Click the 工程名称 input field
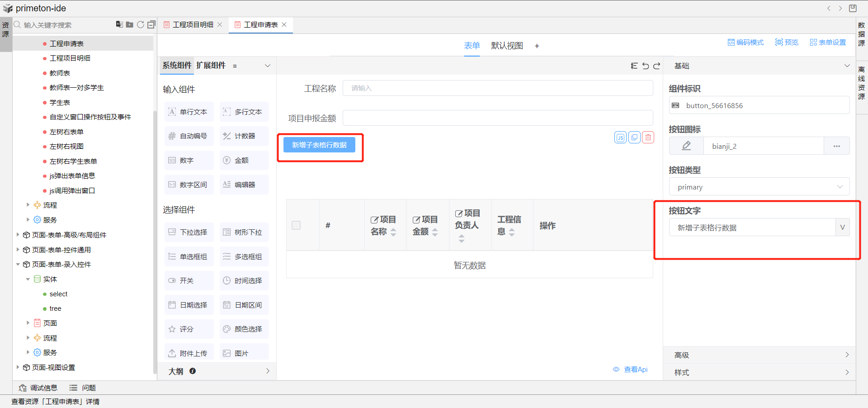The image size is (868, 408). [x=497, y=88]
